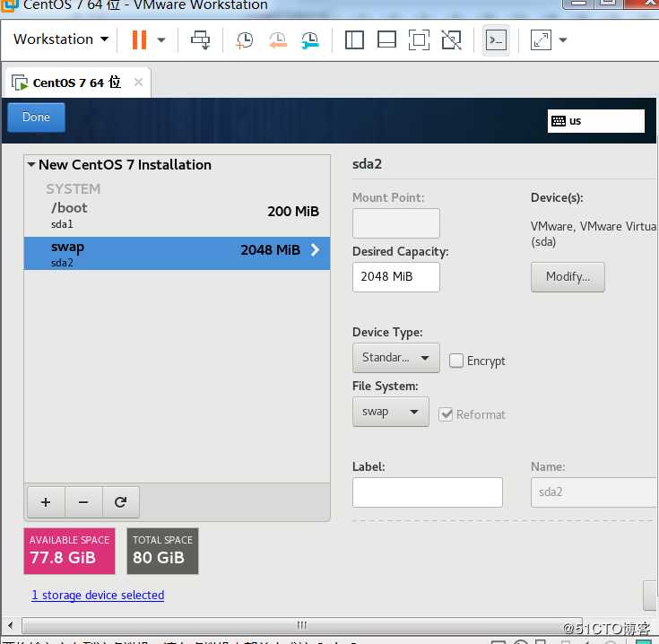Pause the virtual machine
The image size is (659, 644).
point(139,40)
